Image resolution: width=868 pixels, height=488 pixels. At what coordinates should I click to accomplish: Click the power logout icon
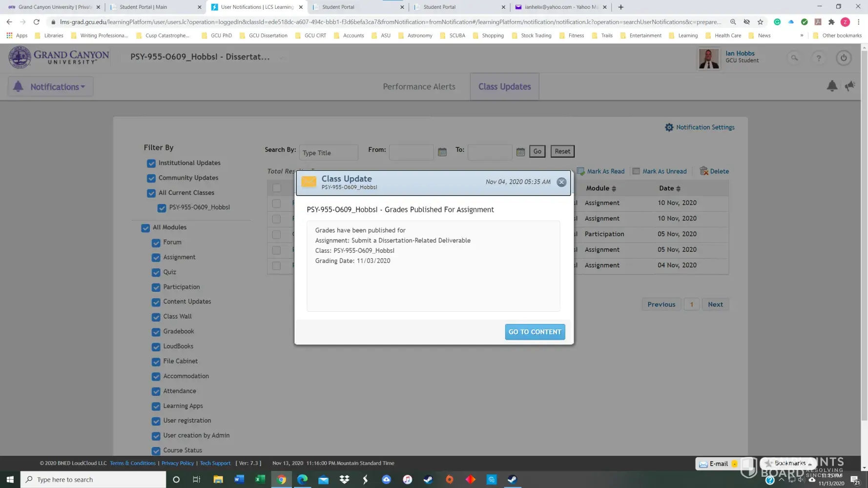843,58
